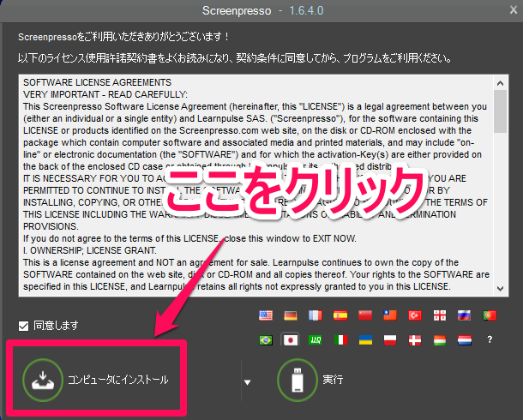Viewport: 523px width, 420px height.
Task: Select the Polish flag language
Action: point(390,340)
